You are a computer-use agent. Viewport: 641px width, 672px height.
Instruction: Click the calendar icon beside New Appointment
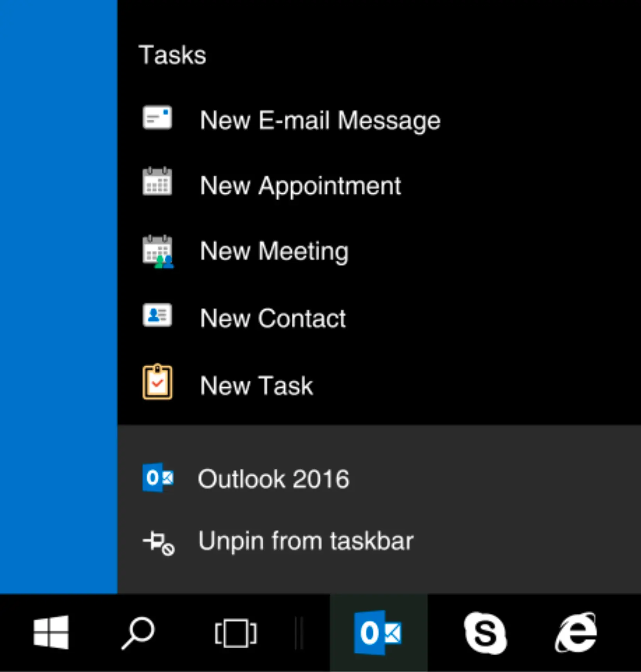point(157,182)
